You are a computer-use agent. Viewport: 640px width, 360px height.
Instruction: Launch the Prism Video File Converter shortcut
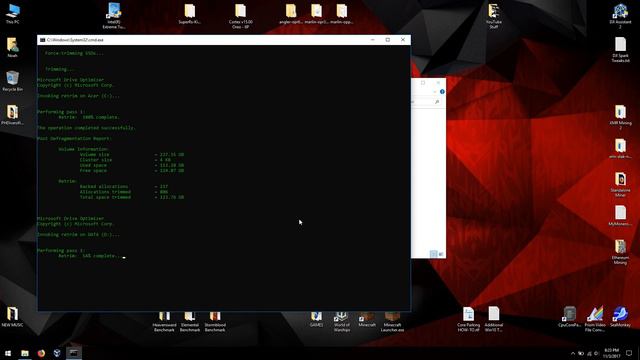click(x=595, y=319)
